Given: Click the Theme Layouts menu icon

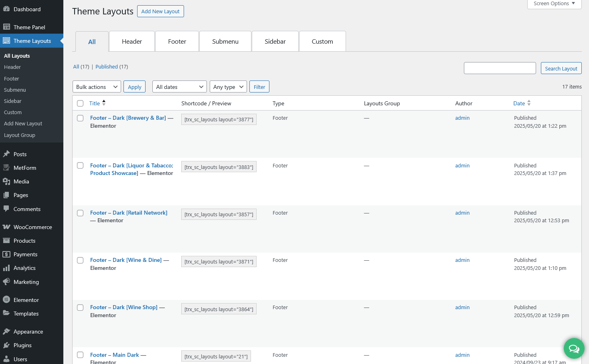Looking at the screenshot, I should (x=6, y=40).
